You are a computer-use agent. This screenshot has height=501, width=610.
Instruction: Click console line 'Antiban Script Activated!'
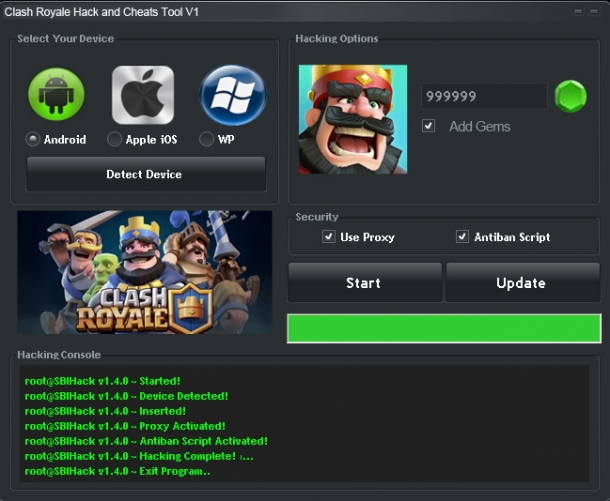(146, 441)
